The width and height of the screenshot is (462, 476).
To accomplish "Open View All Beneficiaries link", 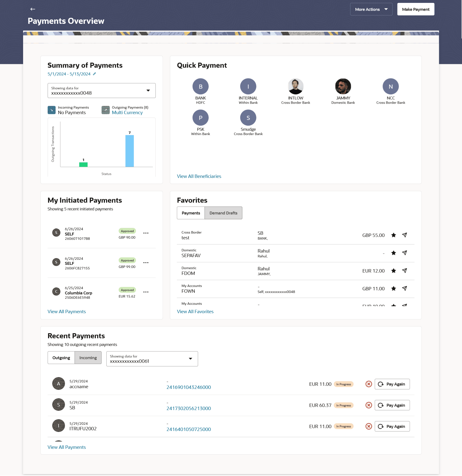I will [x=199, y=176].
